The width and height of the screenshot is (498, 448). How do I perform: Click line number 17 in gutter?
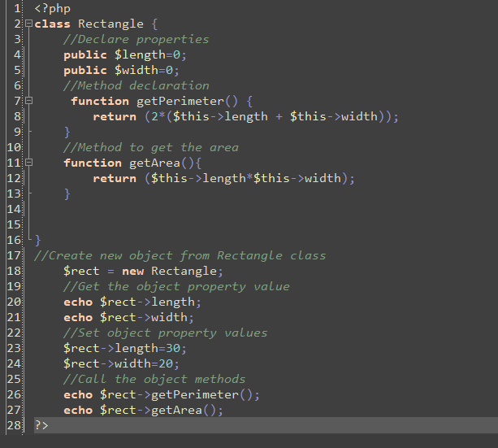[14, 255]
